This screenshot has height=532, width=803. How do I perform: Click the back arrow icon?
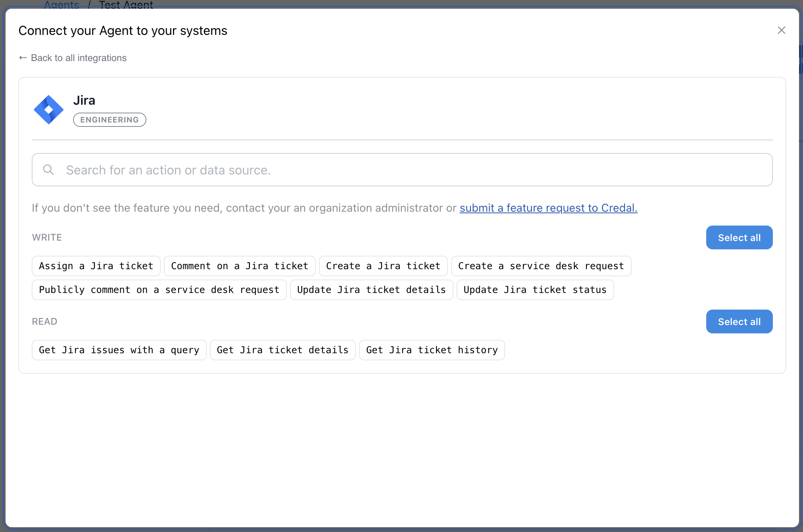(x=23, y=58)
